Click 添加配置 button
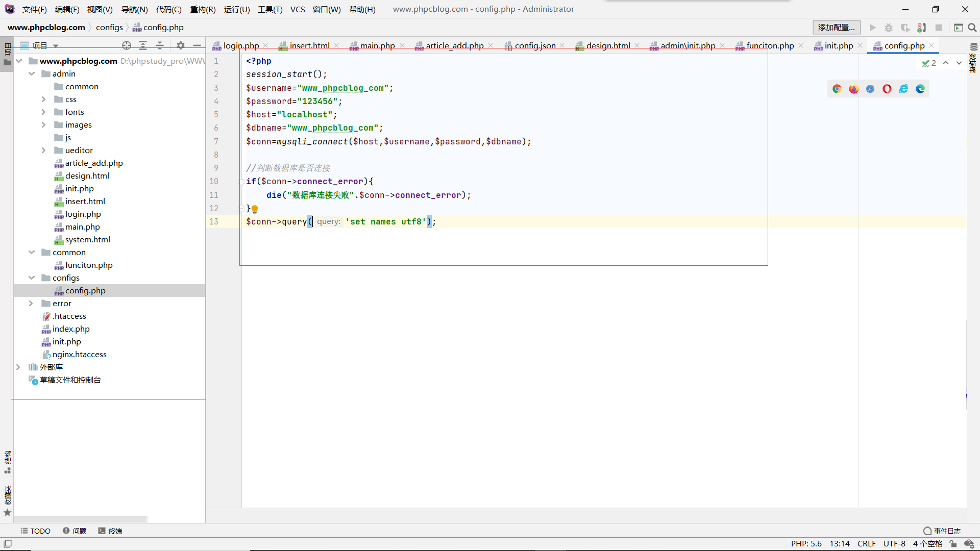 (x=837, y=28)
